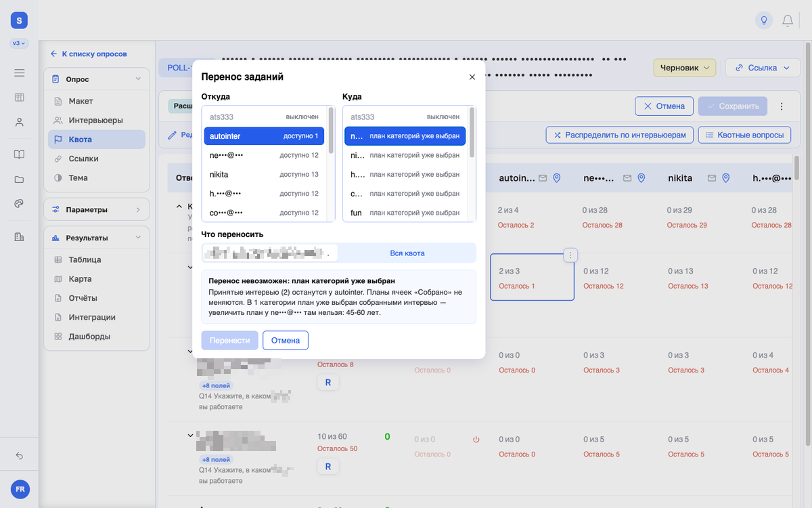Click the red power icon in quota row
Image resolution: width=812 pixels, height=508 pixels.
tap(476, 440)
